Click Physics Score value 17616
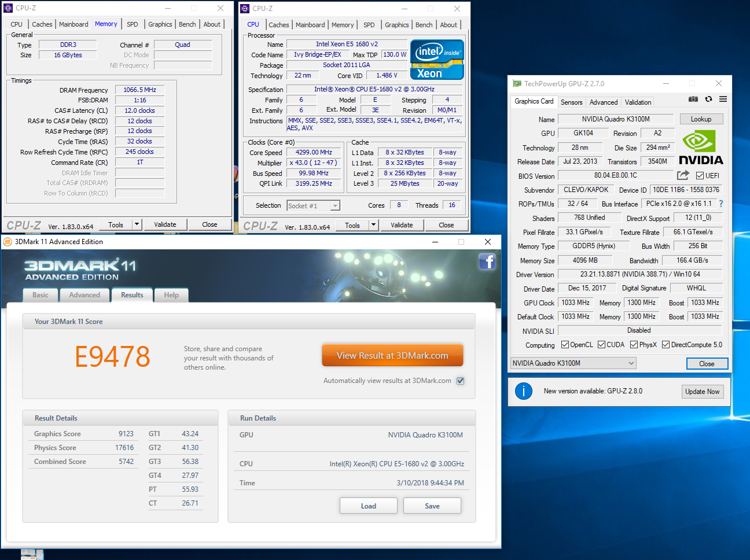This screenshot has width=750, height=560. pyautogui.click(x=124, y=448)
